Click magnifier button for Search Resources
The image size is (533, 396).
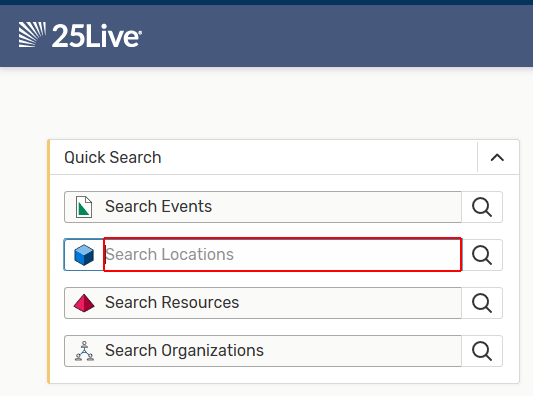tap(482, 303)
